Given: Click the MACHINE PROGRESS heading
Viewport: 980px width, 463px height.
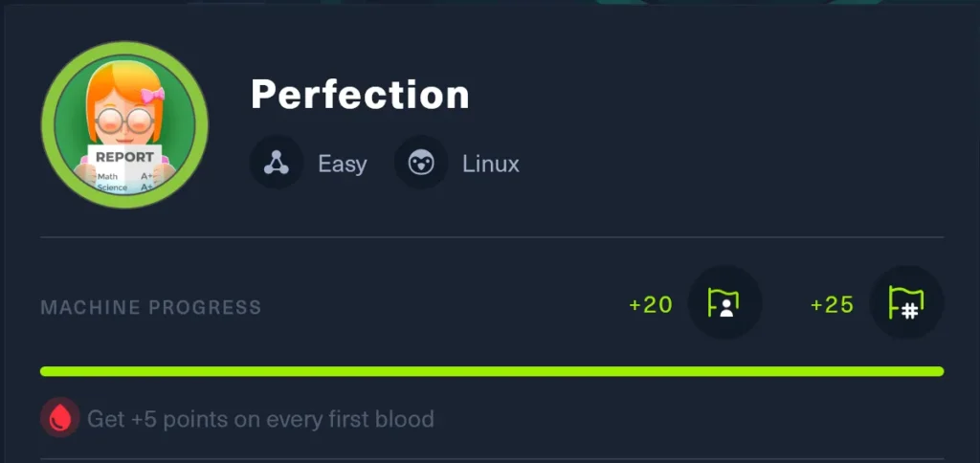Looking at the screenshot, I should tap(150, 307).
